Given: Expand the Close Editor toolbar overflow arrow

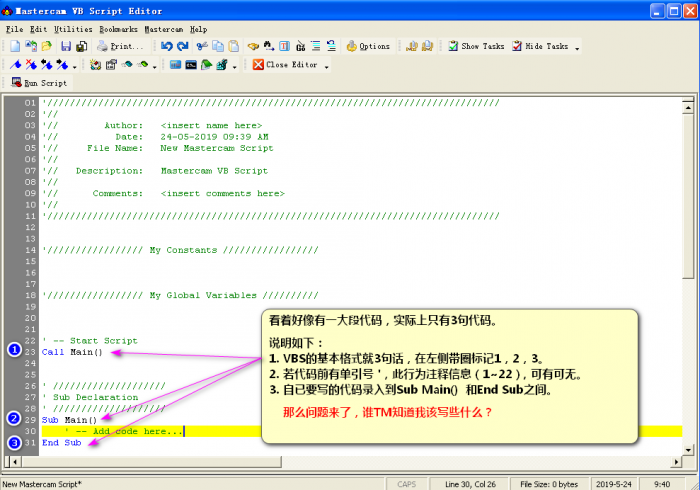Looking at the screenshot, I should click(326, 66).
